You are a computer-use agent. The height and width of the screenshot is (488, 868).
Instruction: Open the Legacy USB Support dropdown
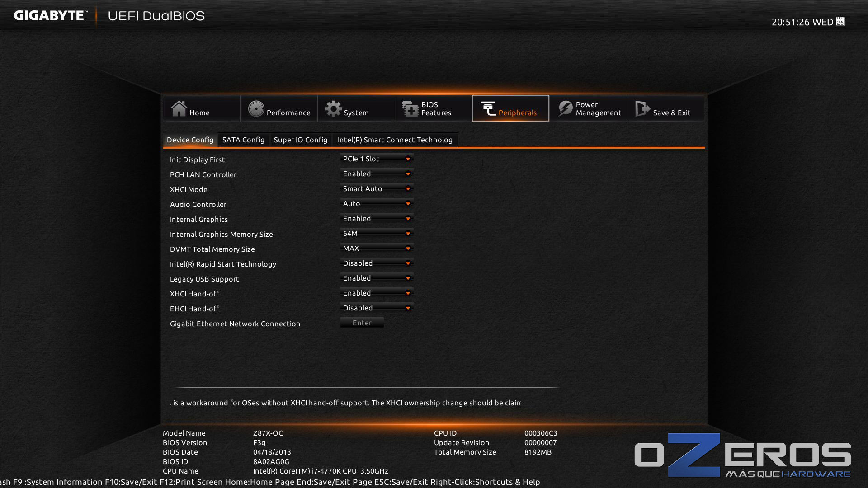377,278
